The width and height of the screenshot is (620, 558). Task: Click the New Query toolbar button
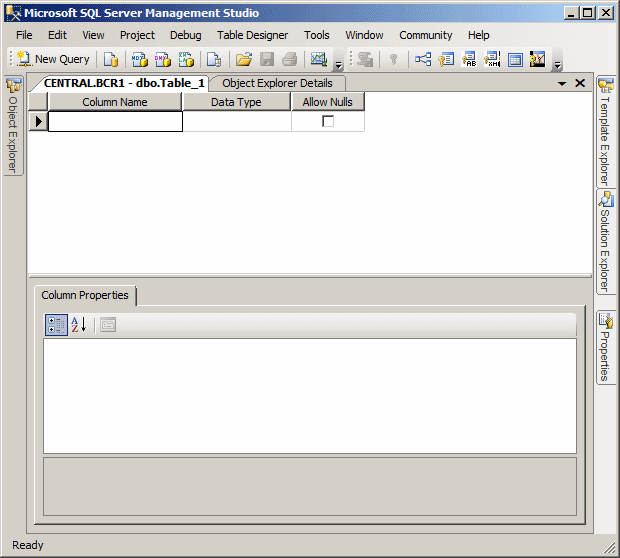tap(53, 59)
